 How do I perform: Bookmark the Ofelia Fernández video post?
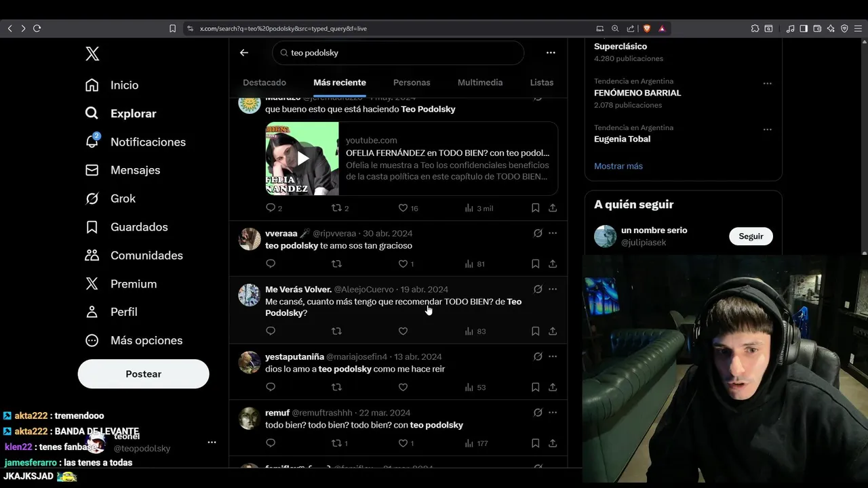tap(535, 208)
